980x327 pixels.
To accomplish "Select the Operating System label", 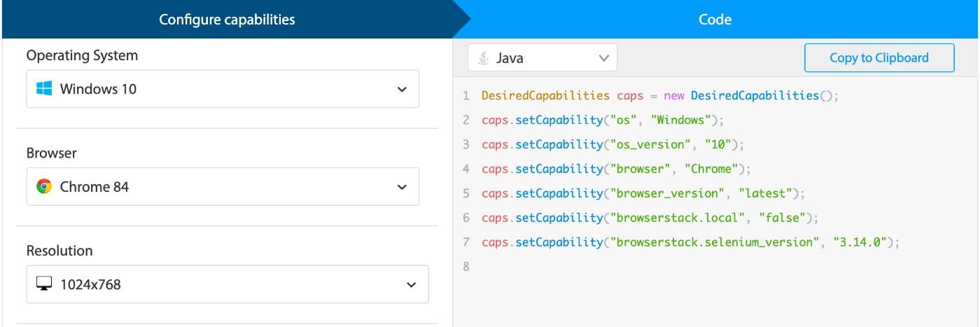I will pyautogui.click(x=82, y=55).
